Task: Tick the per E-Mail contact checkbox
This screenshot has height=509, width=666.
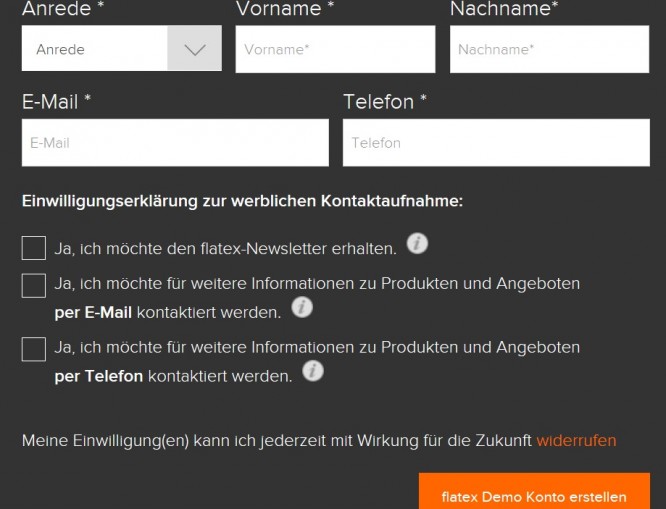Action: tap(34, 286)
